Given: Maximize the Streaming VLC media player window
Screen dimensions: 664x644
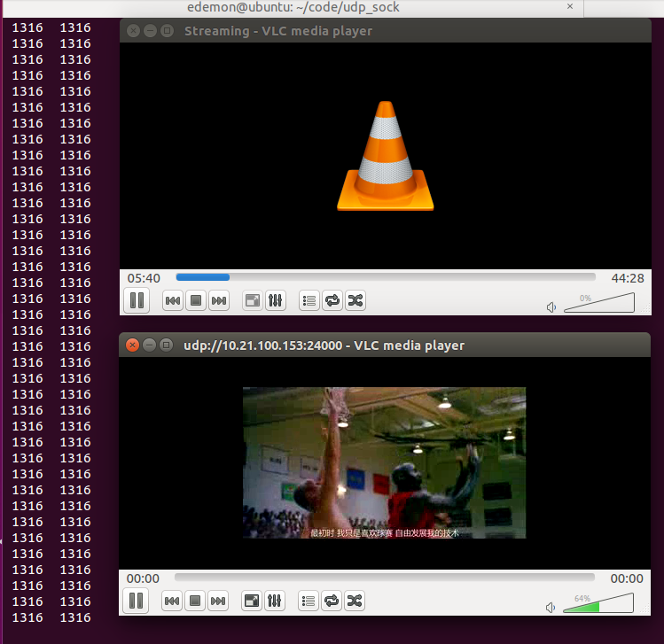Looking at the screenshot, I should (x=168, y=31).
